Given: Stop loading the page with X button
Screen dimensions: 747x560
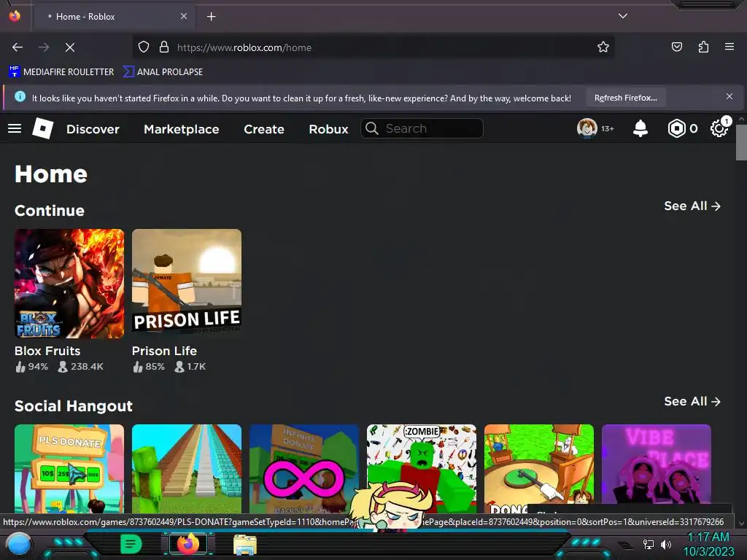Looking at the screenshot, I should tap(70, 47).
